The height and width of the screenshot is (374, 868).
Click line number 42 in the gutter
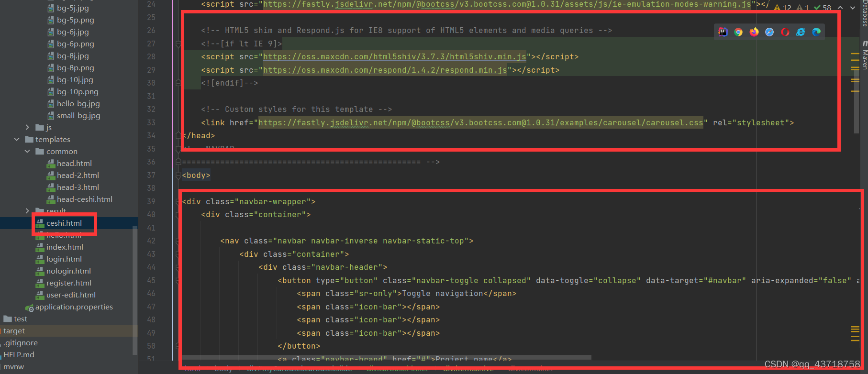[151, 241]
